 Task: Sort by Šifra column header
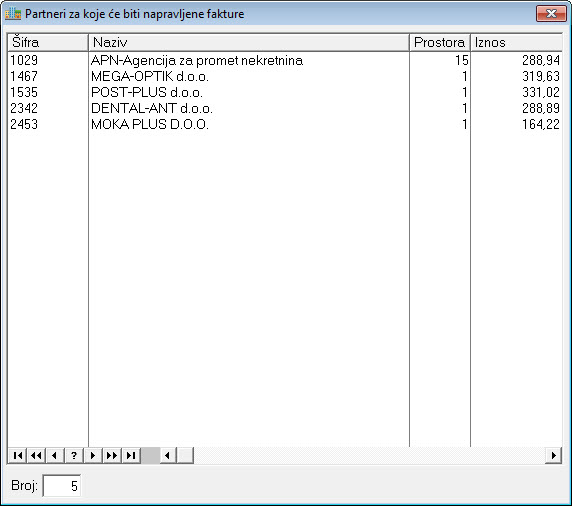48,42
